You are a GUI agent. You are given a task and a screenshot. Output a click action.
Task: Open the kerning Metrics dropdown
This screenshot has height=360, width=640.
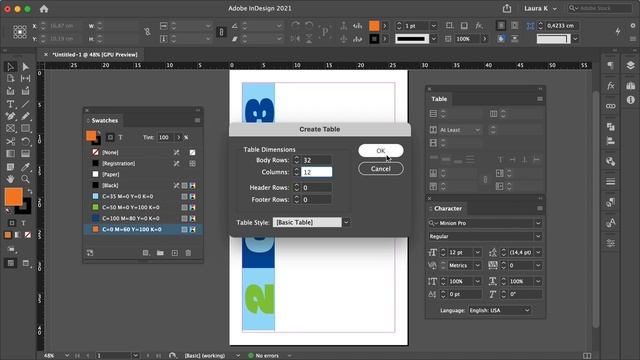point(477,265)
